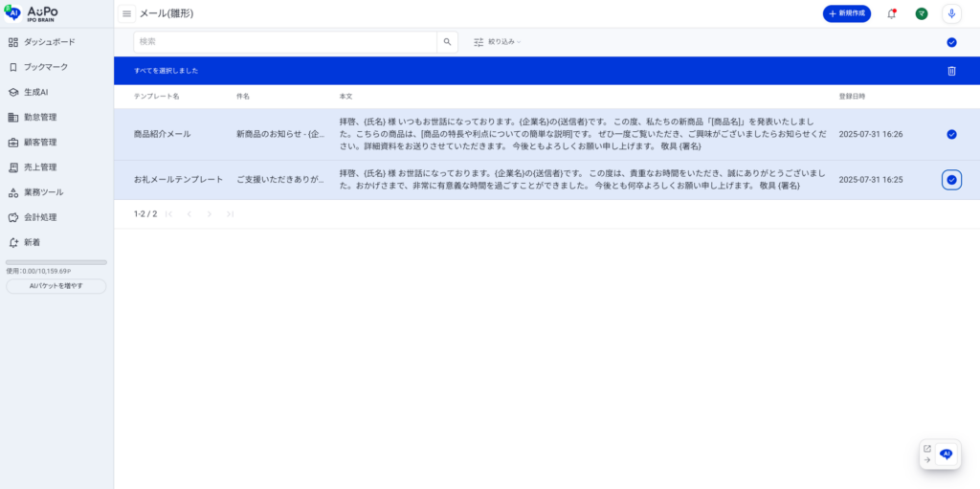
Task: Open the notifications bell
Action: pyautogui.click(x=891, y=13)
